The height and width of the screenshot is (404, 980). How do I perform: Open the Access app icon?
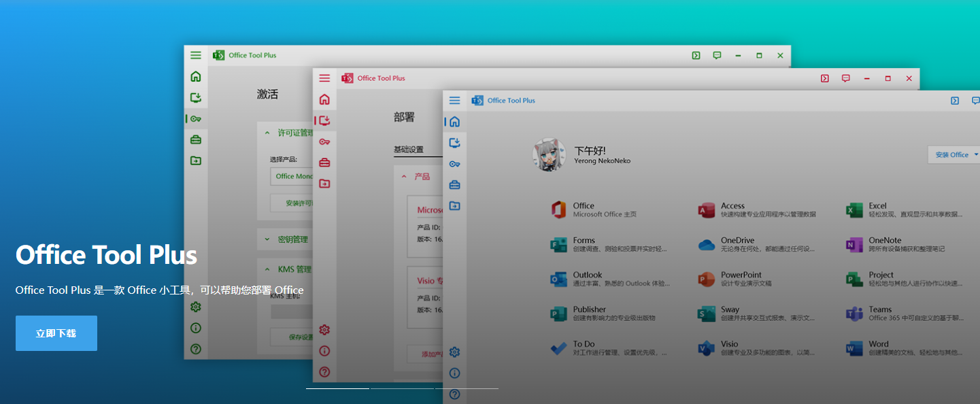707,210
